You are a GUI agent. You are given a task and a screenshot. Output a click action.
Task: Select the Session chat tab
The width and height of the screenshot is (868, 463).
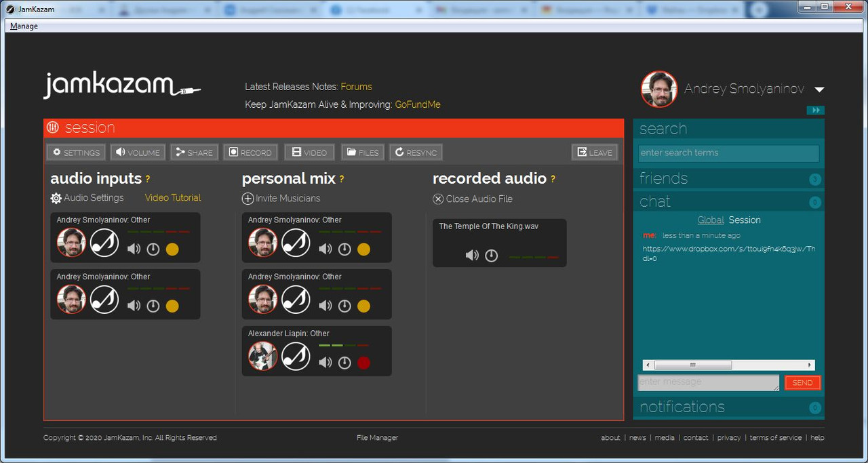(745, 220)
